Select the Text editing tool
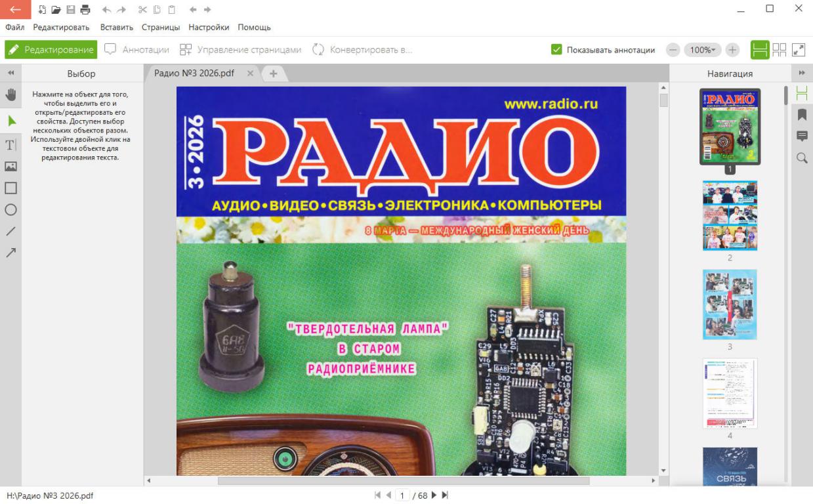Screen dimensions: 813x504 pyautogui.click(x=10, y=144)
